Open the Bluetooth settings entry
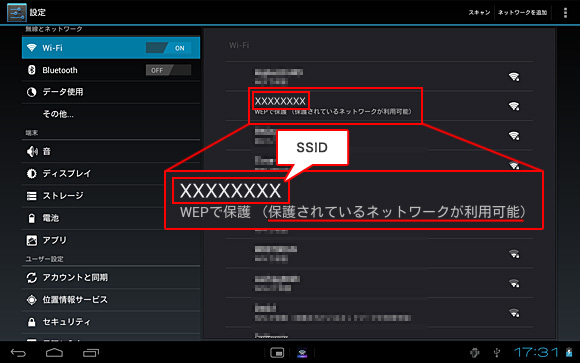The image size is (580, 363). pyautogui.click(x=111, y=70)
